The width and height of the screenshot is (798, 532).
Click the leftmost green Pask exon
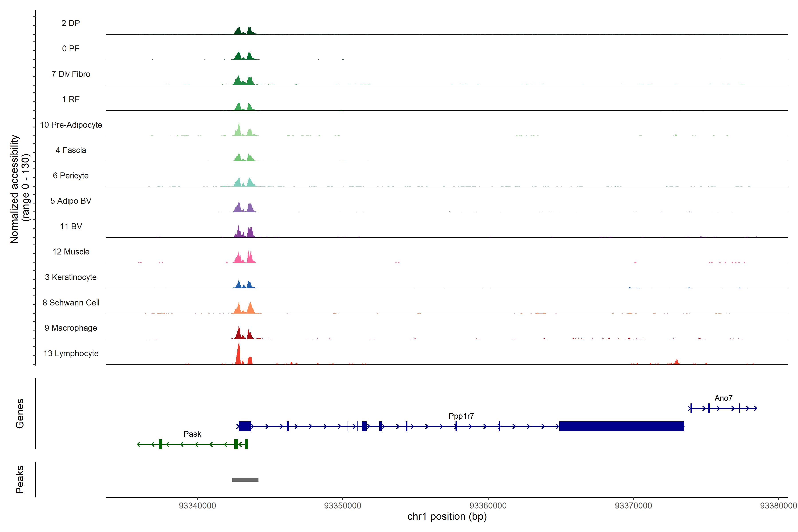[160, 444]
